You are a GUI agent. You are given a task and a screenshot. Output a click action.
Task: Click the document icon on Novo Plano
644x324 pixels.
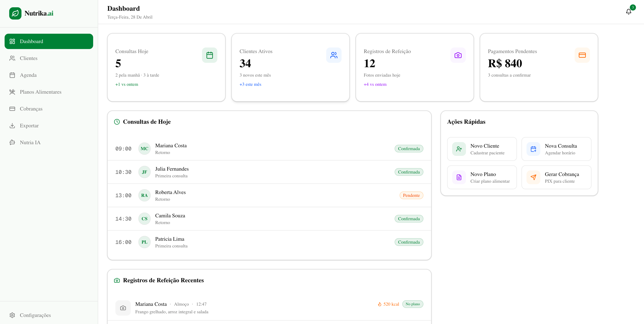click(459, 177)
